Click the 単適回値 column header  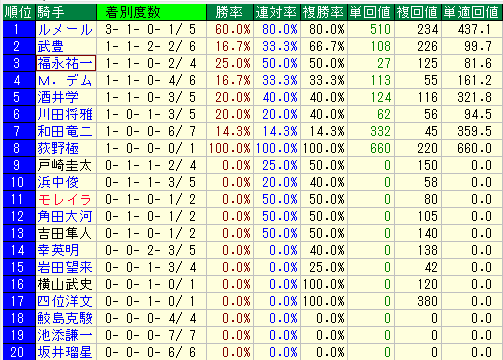(x=472, y=12)
